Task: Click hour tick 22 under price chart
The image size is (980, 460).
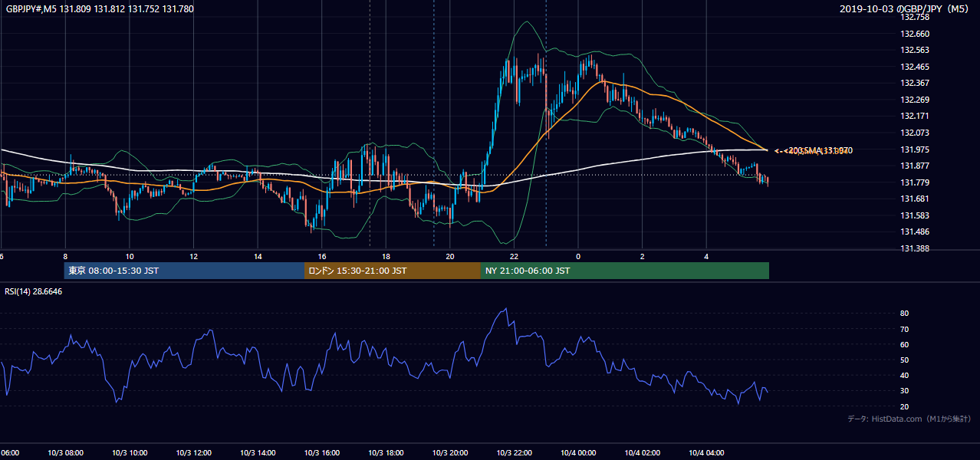Action: point(514,257)
